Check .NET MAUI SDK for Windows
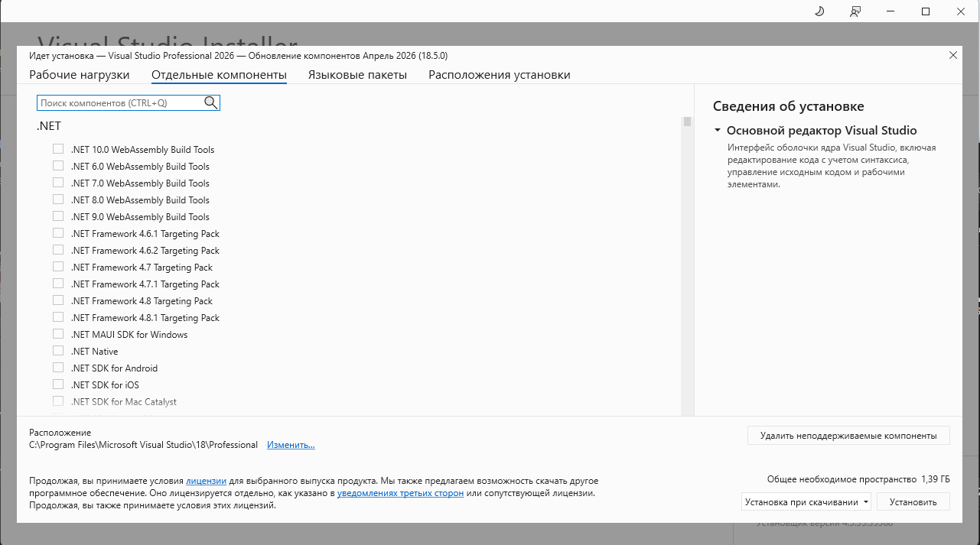The width and height of the screenshot is (980, 545). pyautogui.click(x=58, y=334)
